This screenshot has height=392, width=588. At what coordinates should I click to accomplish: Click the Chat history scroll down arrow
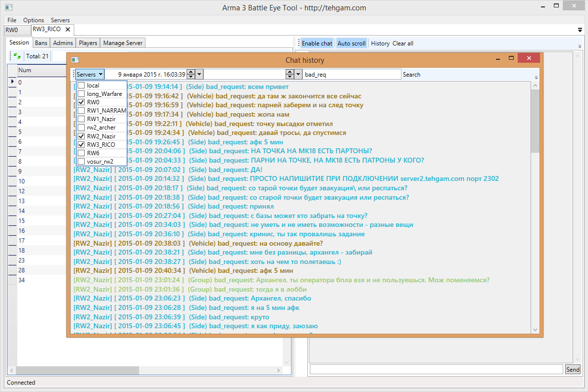point(535,330)
